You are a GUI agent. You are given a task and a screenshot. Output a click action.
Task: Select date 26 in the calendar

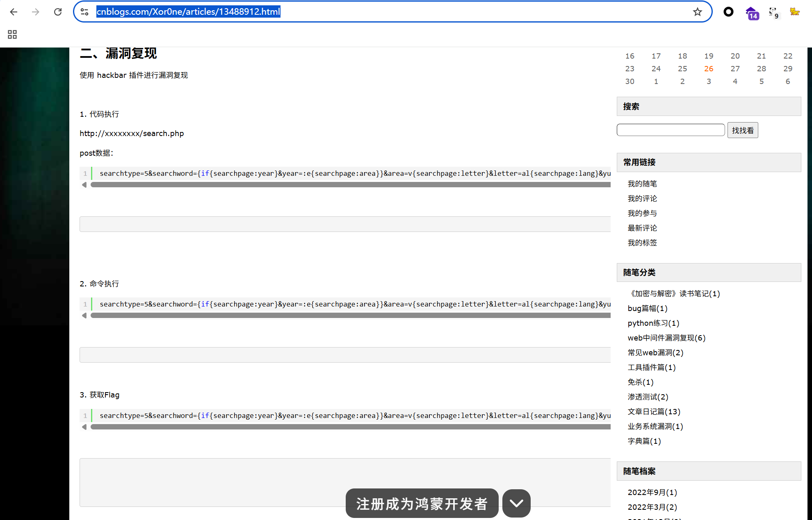point(708,68)
